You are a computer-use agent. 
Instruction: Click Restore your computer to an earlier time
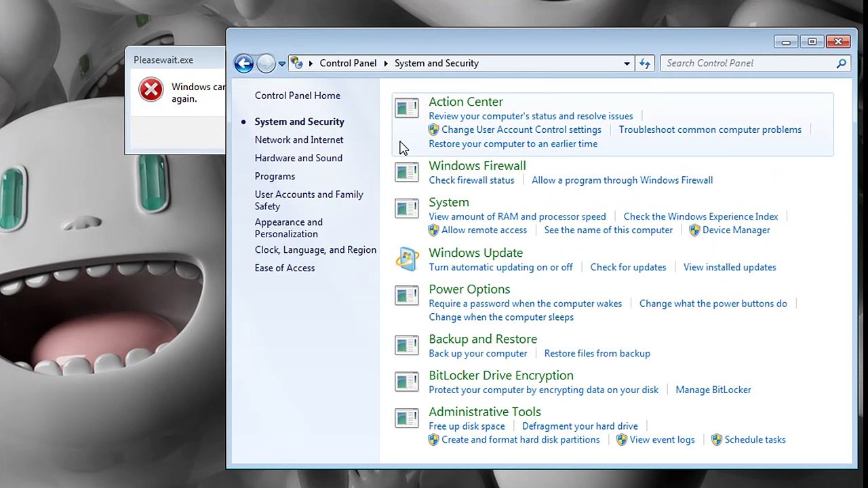(513, 144)
